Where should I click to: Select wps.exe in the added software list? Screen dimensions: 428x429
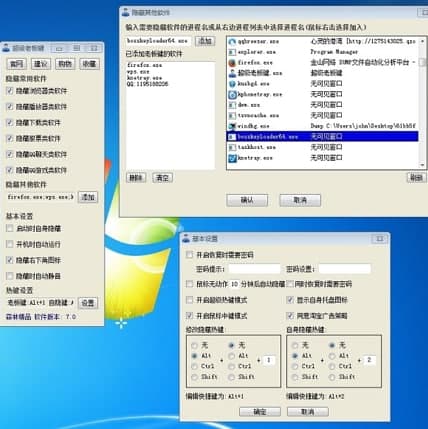tap(138, 71)
